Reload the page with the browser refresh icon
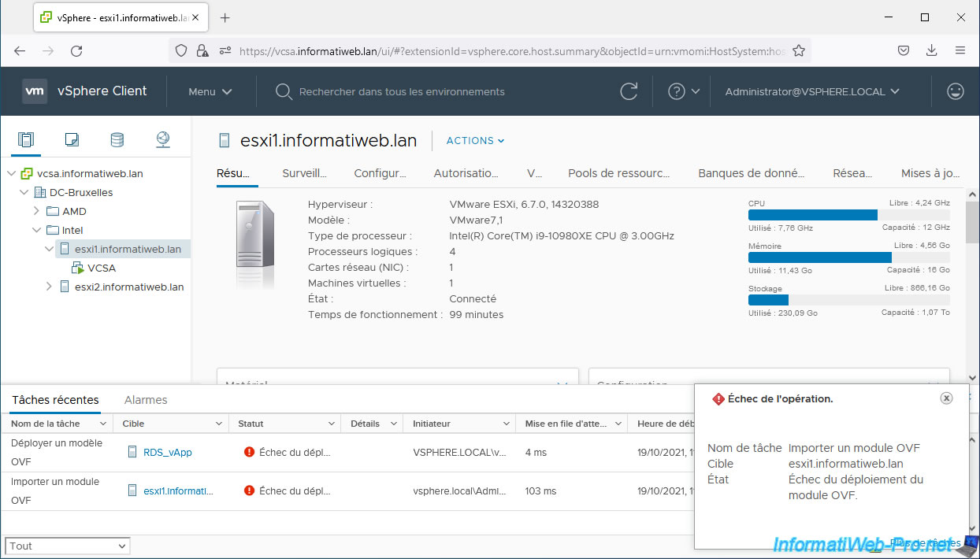The image size is (980, 559). (76, 50)
